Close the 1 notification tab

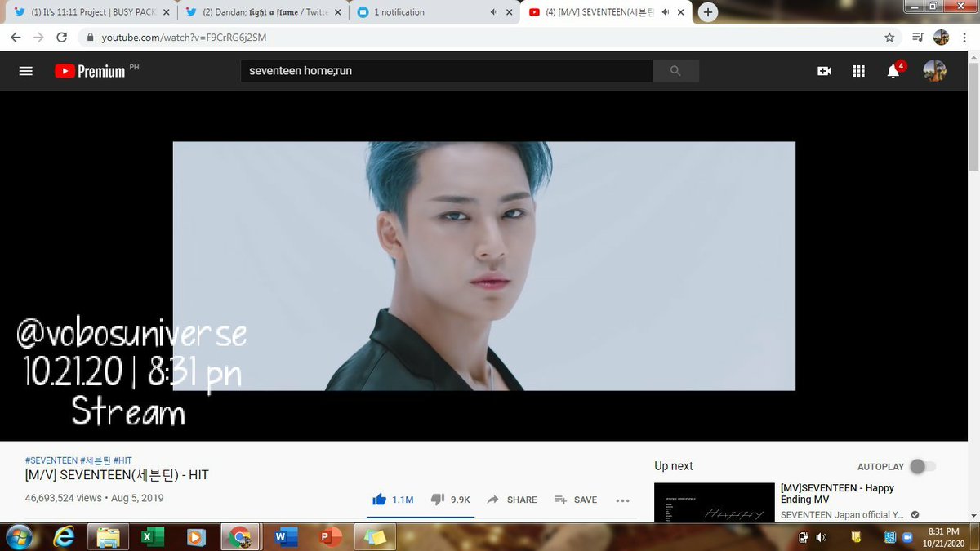(x=510, y=12)
